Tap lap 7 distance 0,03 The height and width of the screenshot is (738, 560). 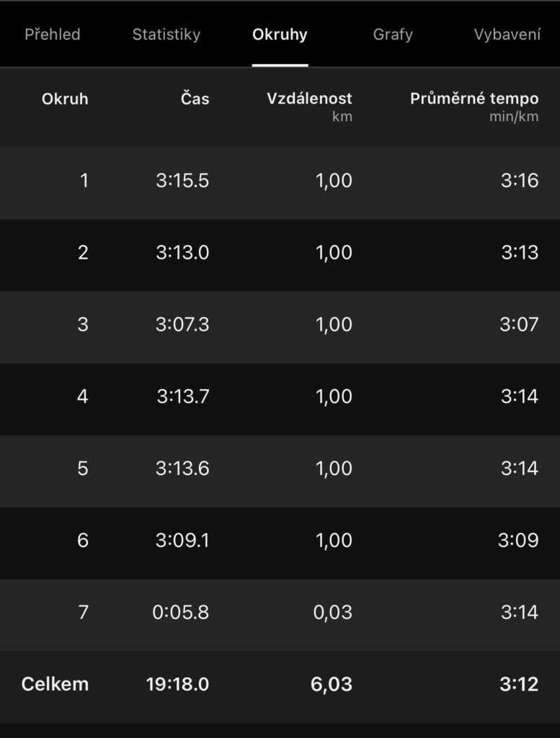pyautogui.click(x=334, y=613)
